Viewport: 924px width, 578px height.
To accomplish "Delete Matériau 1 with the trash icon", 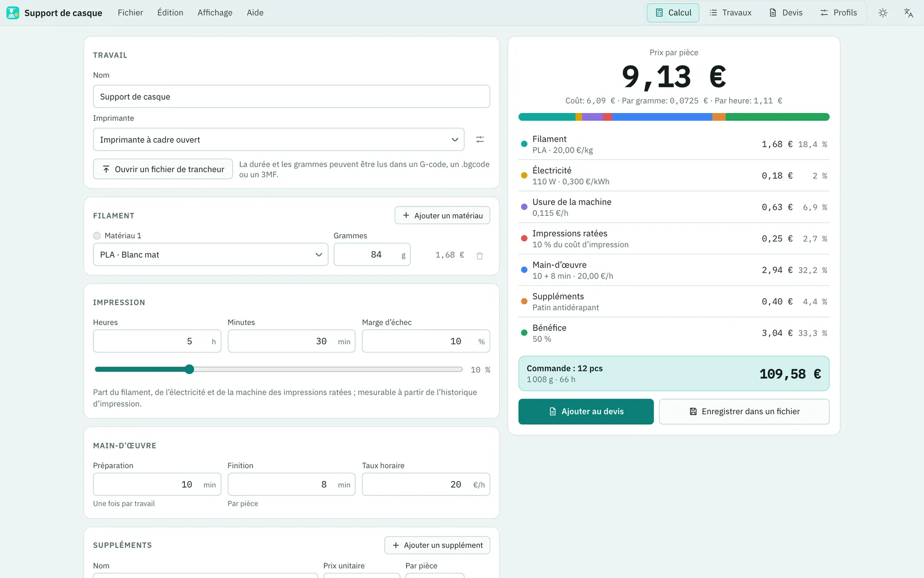I will click(479, 255).
